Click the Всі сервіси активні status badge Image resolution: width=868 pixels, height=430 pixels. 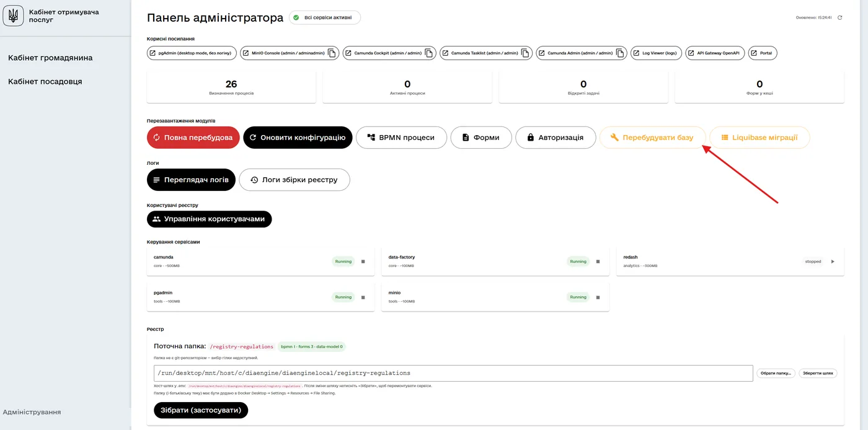pyautogui.click(x=325, y=17)
